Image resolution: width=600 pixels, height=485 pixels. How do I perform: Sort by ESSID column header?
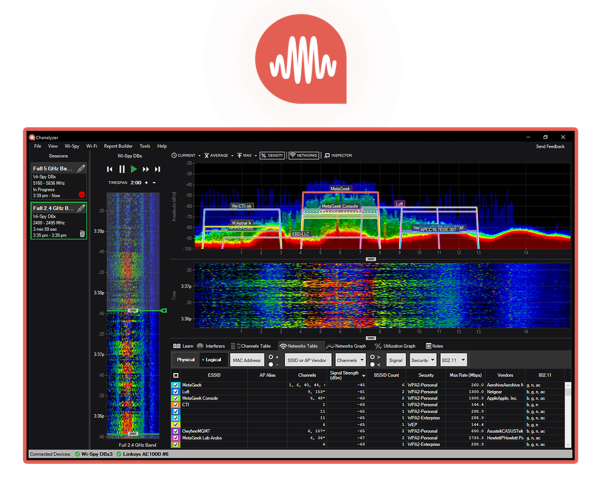[x=214, y=375]
